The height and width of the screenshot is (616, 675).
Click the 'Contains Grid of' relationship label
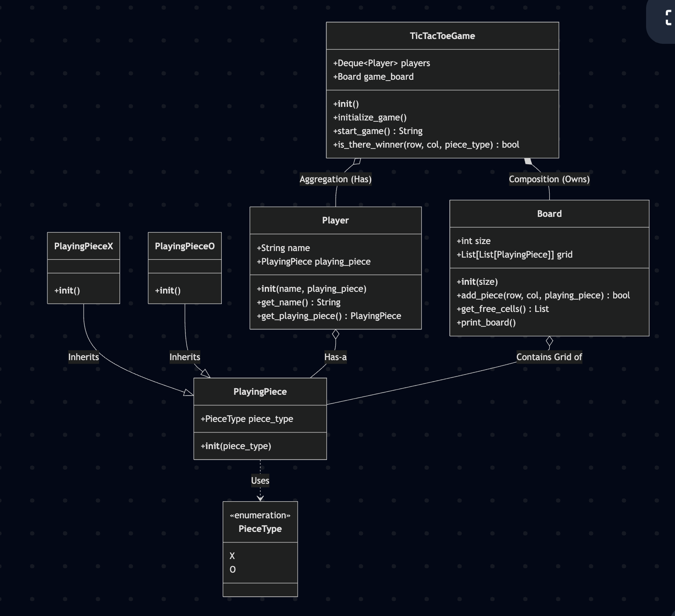coord(549,357)
